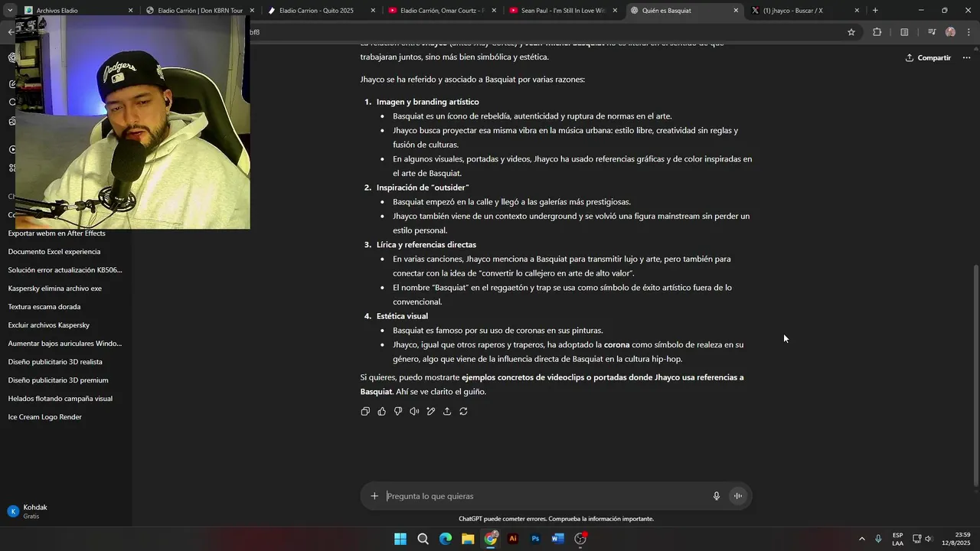Open Chrome media controls icon

[932, 32]
